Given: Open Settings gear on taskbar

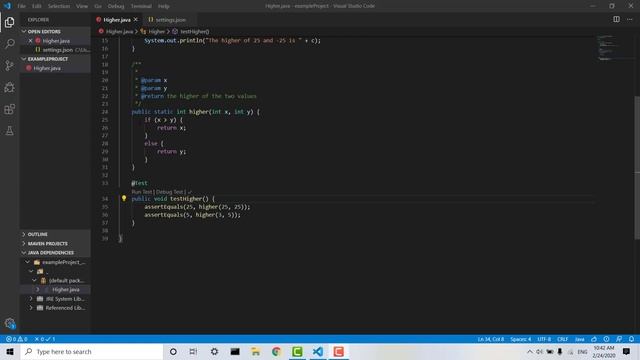Looking at the screenshot, I should coord(214,351).
